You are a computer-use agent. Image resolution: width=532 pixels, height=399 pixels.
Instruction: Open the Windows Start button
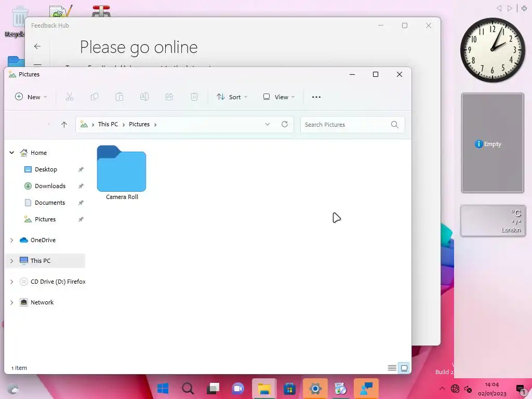163,388
